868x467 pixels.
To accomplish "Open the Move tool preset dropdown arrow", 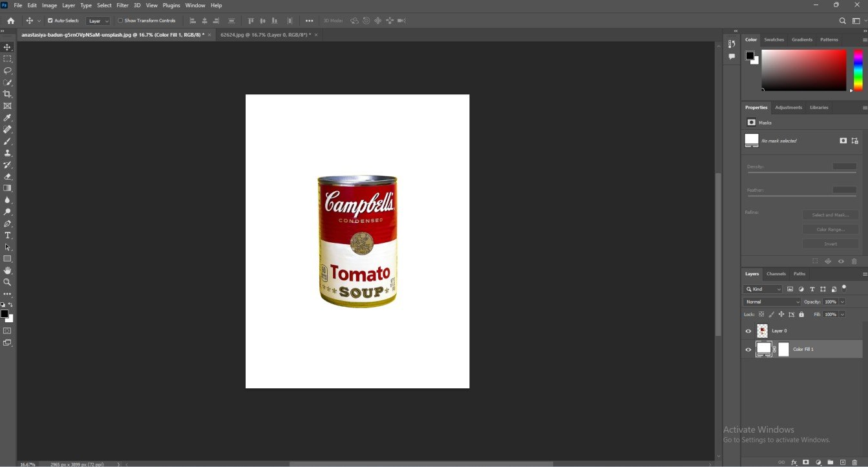I will [x=39, y=21].
